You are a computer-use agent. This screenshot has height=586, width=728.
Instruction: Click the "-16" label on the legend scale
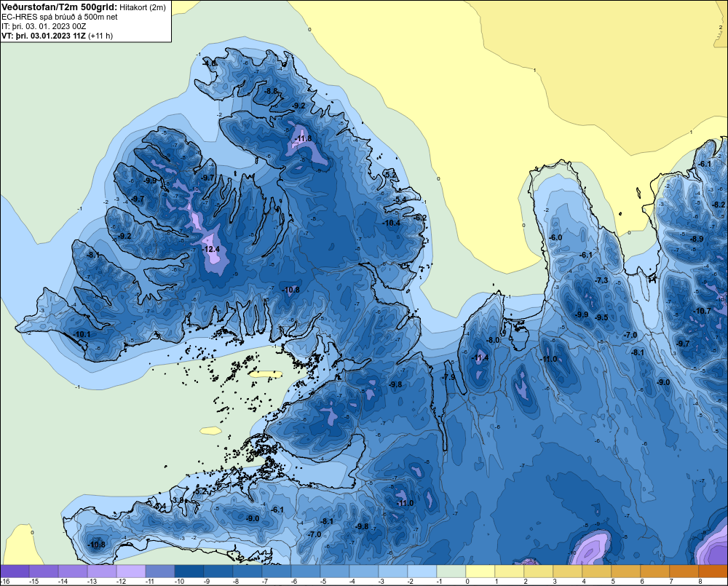pyautogui.click(x=5, y=582)
